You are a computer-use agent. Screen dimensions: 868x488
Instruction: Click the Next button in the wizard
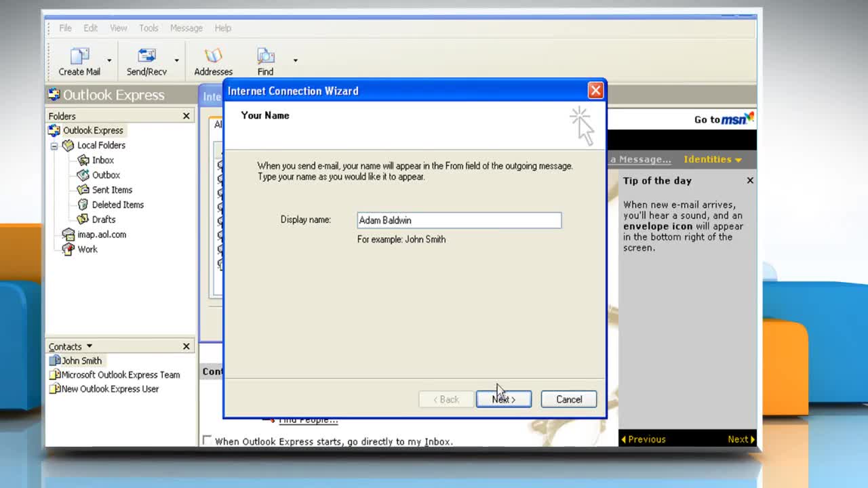tap(504, 399)
